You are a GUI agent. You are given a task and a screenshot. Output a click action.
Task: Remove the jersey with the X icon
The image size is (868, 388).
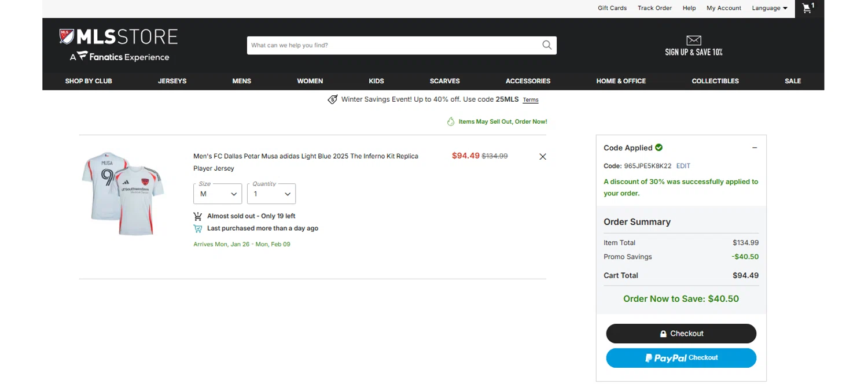tap(543, 157)
